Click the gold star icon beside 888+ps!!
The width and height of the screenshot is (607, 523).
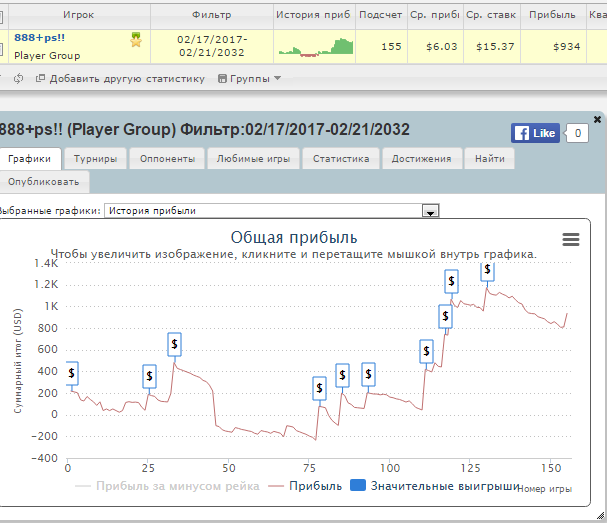point(136,40)
